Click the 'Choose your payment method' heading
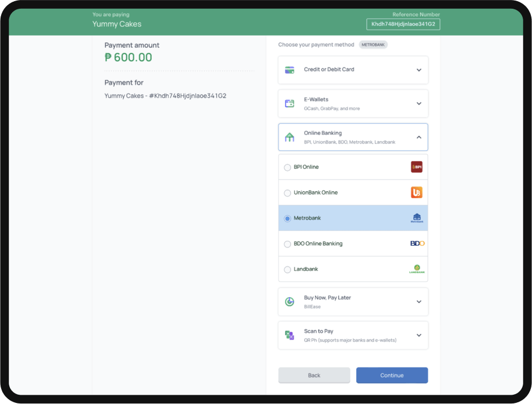 tap(316, 45)
